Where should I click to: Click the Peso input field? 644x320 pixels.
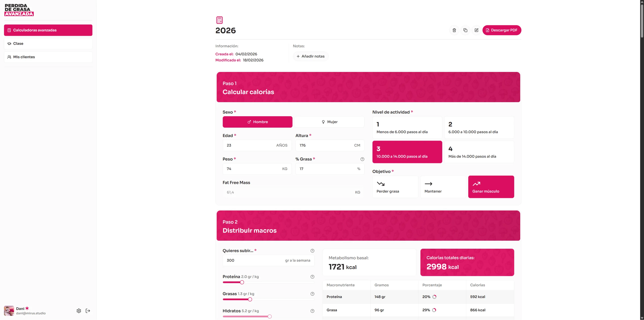tap(253, 169)
